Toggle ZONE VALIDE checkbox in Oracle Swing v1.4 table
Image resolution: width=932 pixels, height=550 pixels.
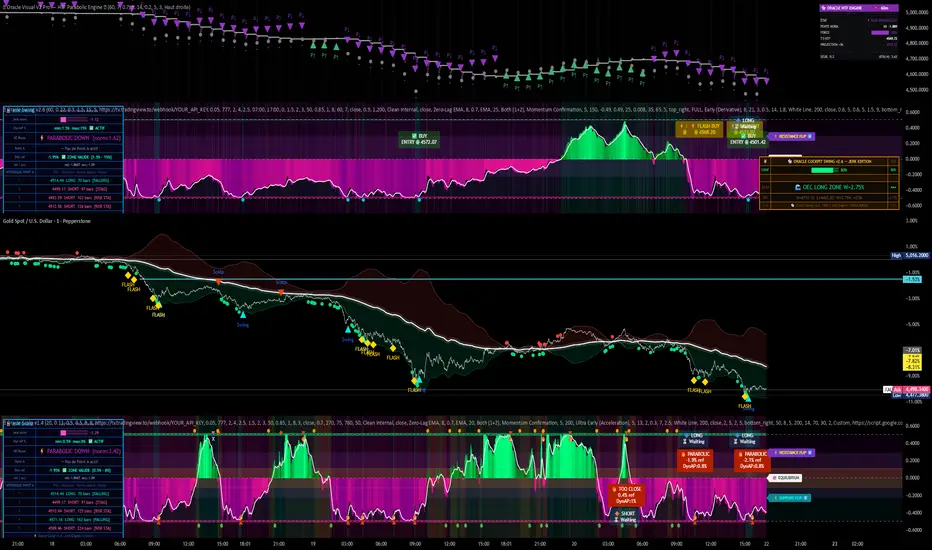66,470
